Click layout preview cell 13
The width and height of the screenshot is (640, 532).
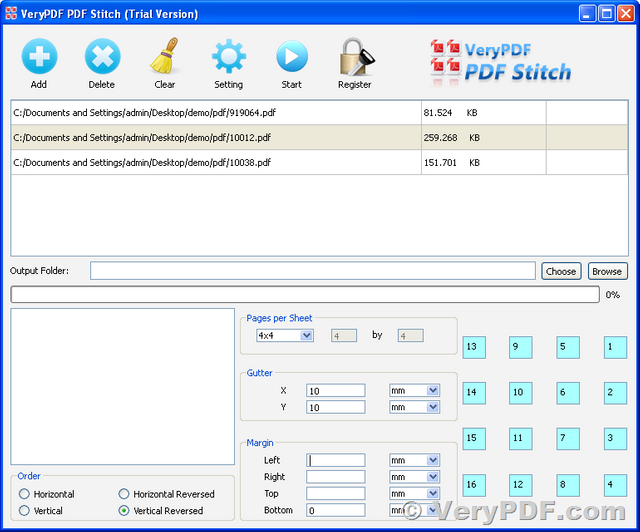point(474,347)
